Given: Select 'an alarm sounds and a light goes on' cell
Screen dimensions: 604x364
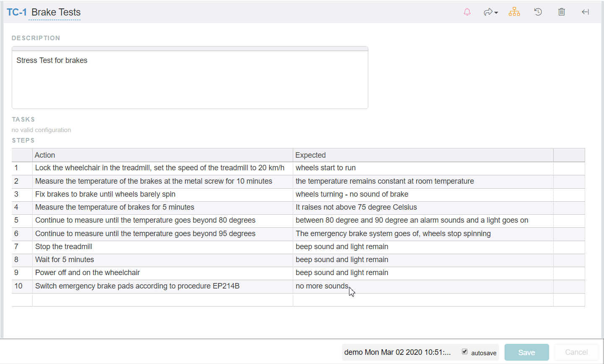Looking at the screenshot, I should pyautogui.click(x=423, y=221).
